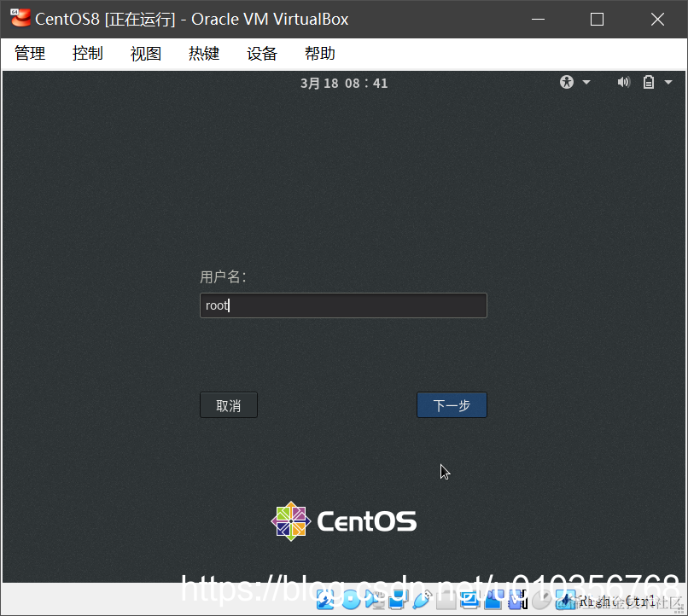Click the mouse integration status icon
This screenshot has width=688, height=616.
coord(541,600)
